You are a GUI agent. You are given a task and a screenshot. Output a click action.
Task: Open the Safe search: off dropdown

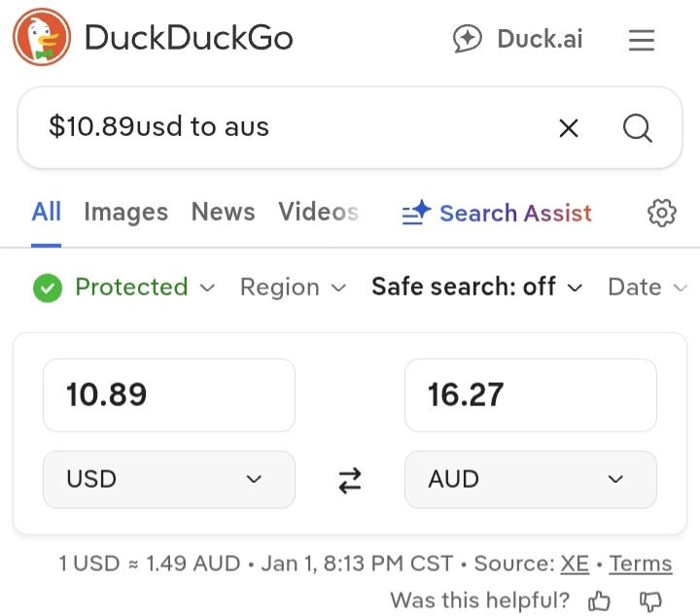[x=476, y=288]
